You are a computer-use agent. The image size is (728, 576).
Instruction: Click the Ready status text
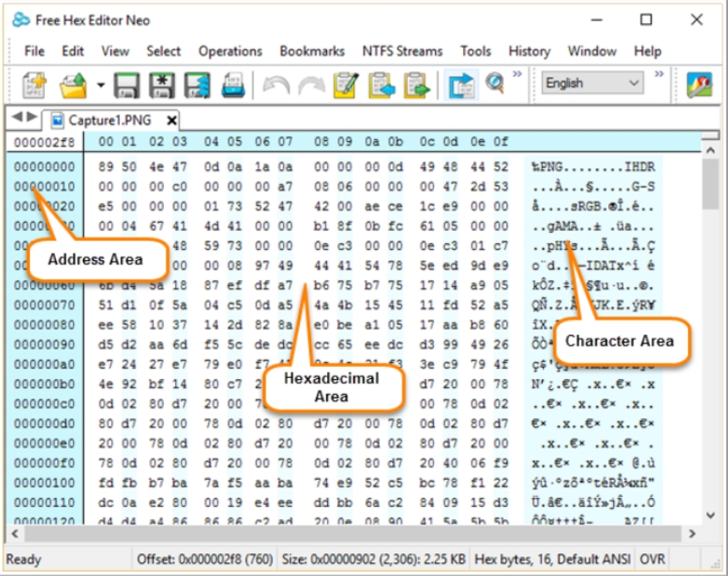[23, 559]
